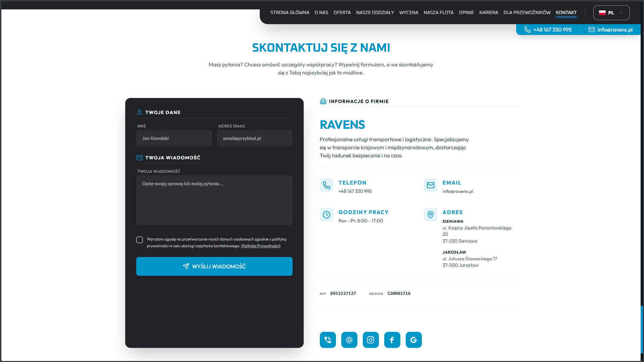Click the Skontaktuj się z nami heading
The height and width of the screenshot is (362, 644).
[x=321, y=48]
